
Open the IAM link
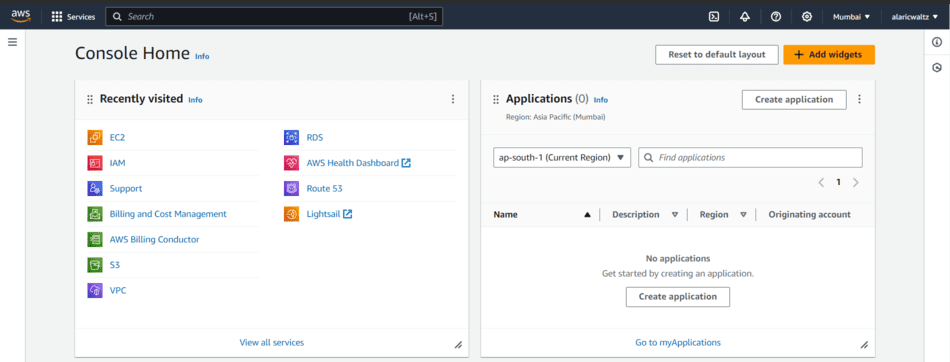point(118,163)
